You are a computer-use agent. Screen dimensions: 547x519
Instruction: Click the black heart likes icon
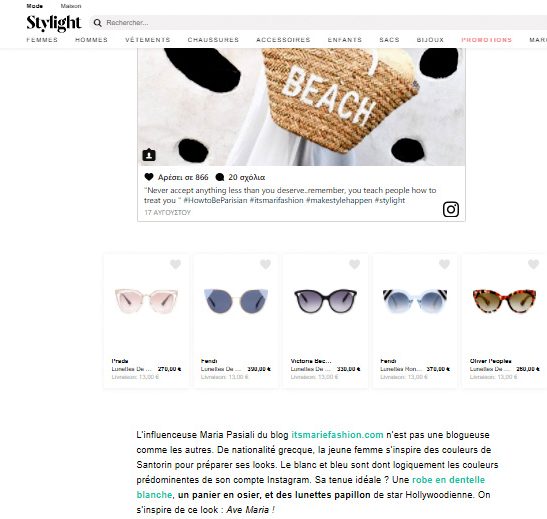click(149, 177)
